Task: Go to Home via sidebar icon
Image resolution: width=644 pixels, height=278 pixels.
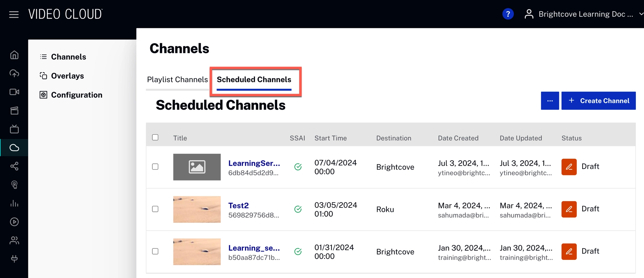Action: [14, 55]
